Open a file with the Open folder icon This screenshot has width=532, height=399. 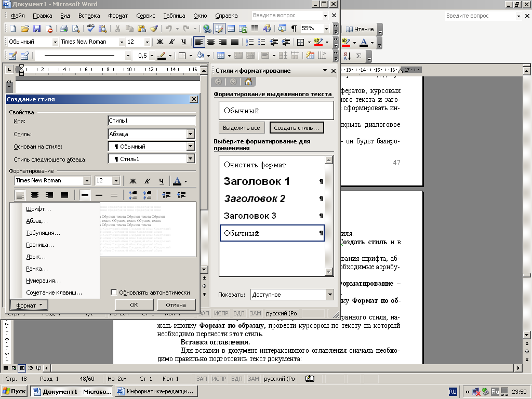point(25,29)
